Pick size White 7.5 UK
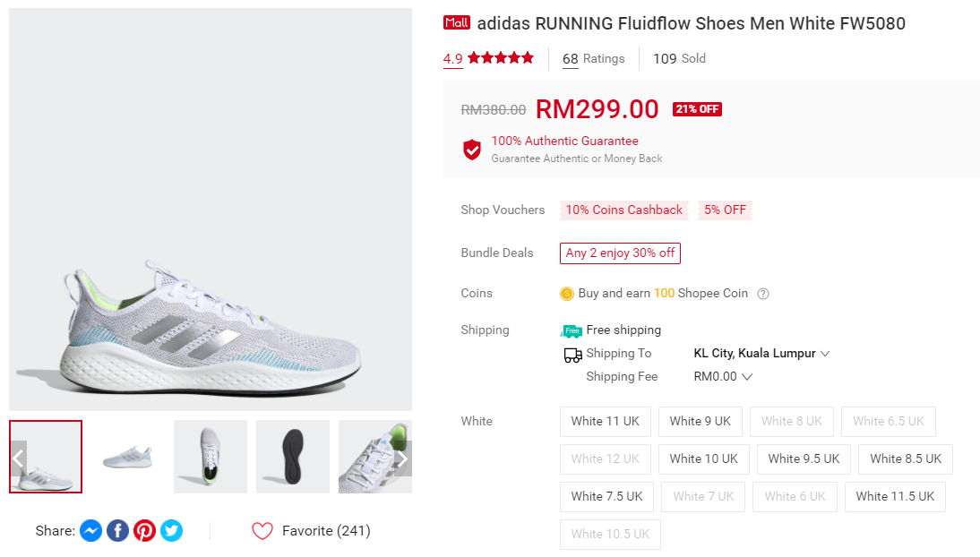Viewport: 980px width, 557px height. pyautogui.click(x=606, y=496)
